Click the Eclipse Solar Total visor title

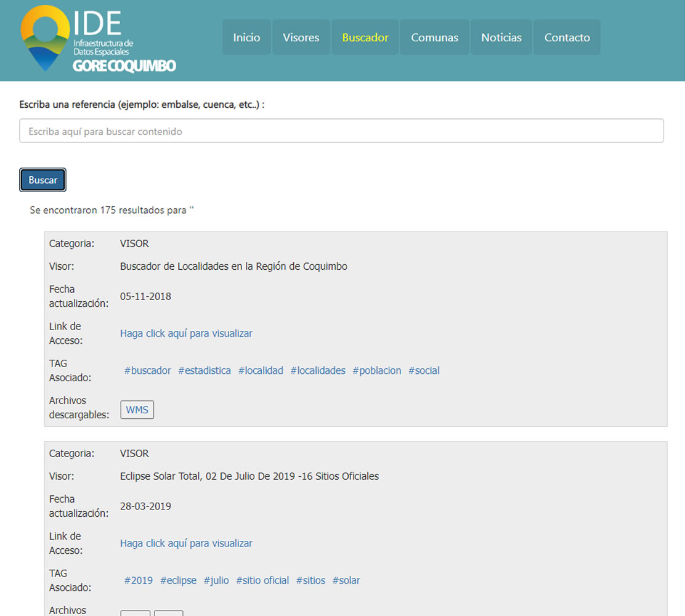point(249,476)
